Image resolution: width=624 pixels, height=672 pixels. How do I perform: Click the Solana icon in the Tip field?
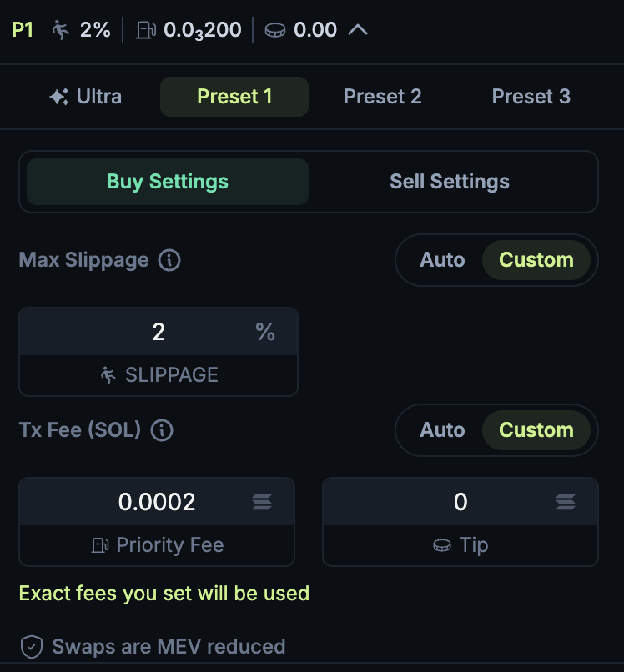566,502
